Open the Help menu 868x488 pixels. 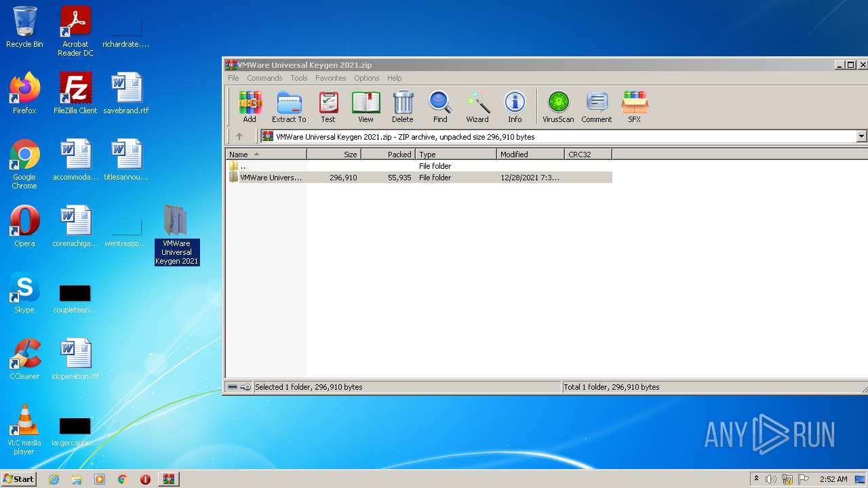coord(395,78)
